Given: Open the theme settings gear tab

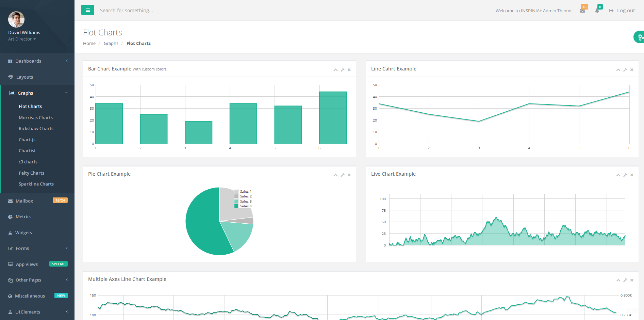Looking at the screenshot, I should click(x=639, y=37).
